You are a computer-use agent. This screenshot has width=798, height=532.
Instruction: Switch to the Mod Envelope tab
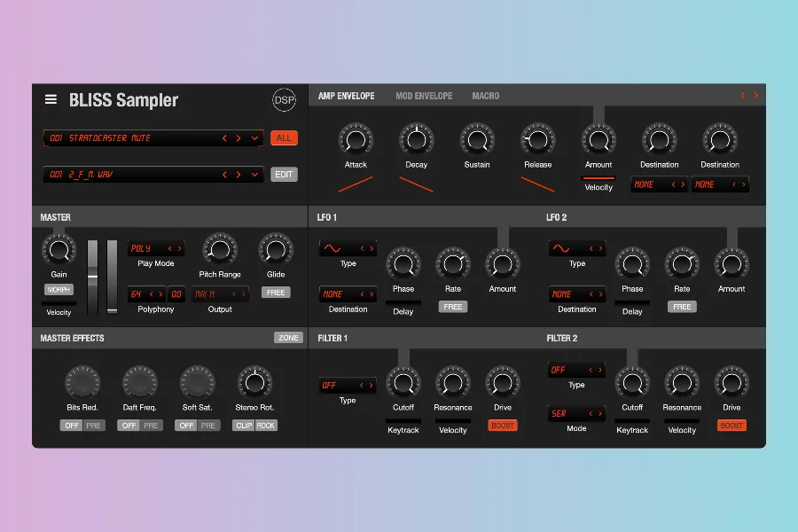424,96
